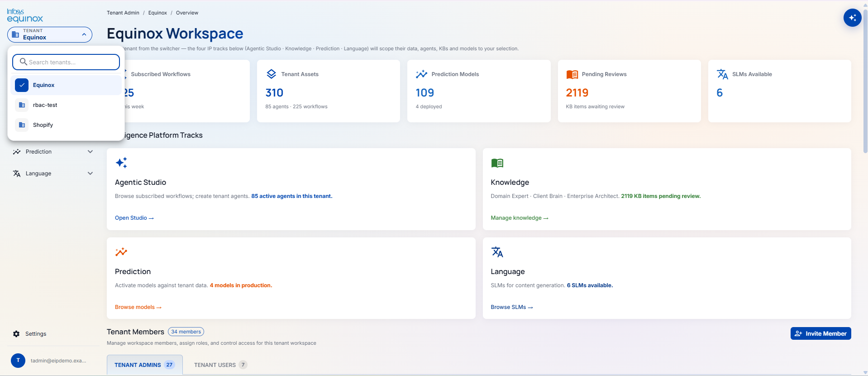Click 'KB items awaiting review' text

[595, 106]
